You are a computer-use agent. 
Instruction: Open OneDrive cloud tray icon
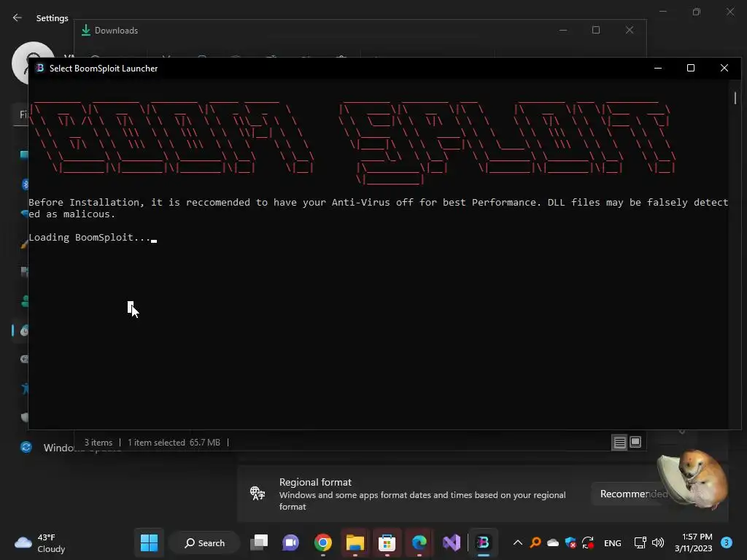(x=553, y=542)
